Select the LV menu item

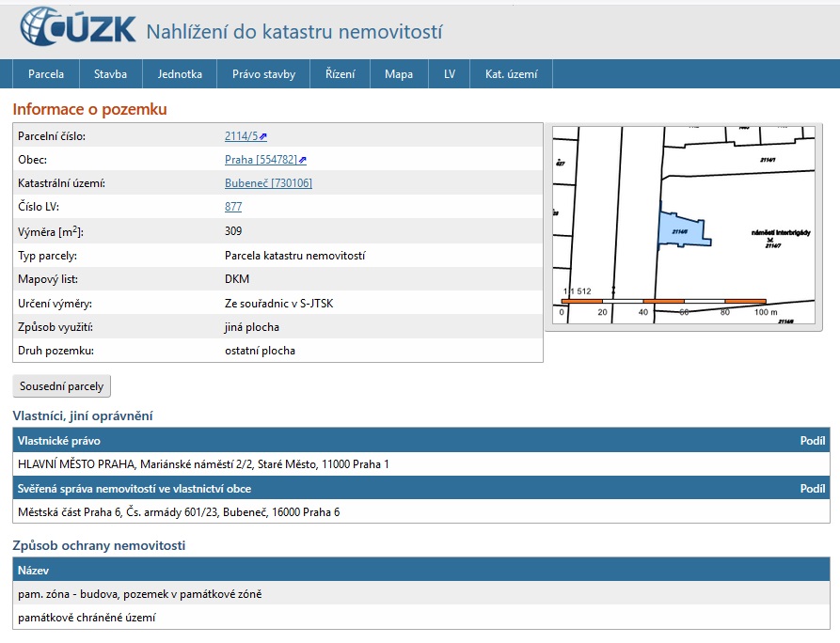[450, 74]
